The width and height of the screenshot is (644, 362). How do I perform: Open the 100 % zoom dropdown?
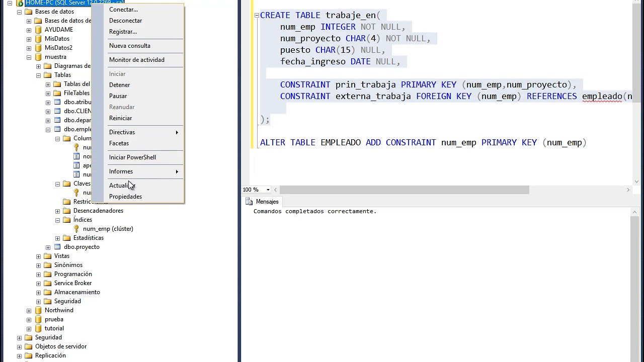[x=268, y=190]
